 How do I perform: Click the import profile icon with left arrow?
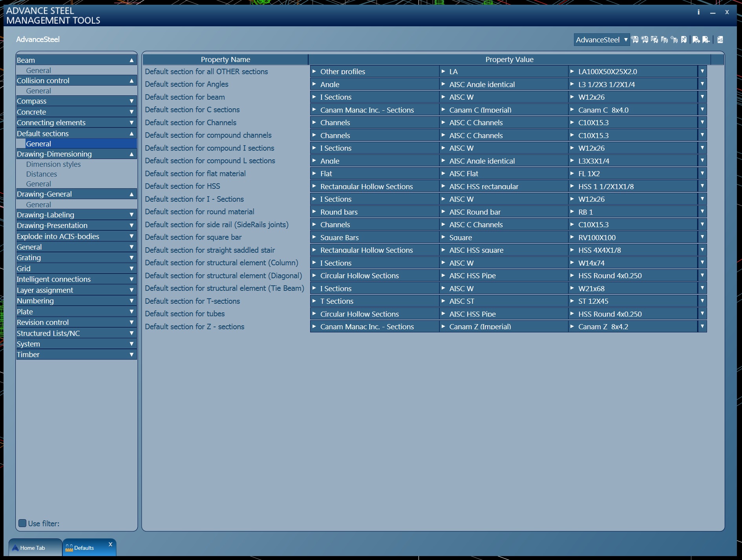[706, 40]
